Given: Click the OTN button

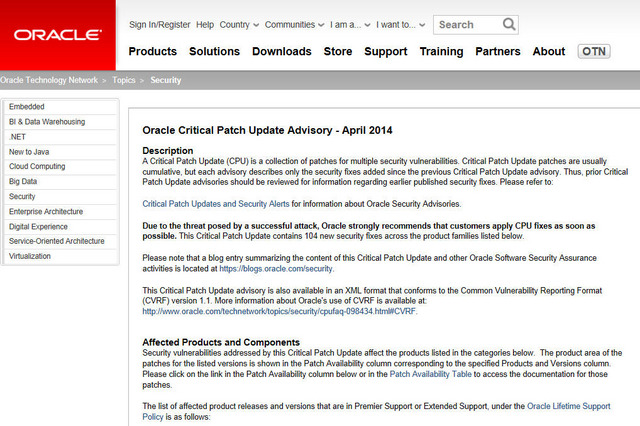Looking at the screenshot, I should pyautogui.click(x=594, y=51).
